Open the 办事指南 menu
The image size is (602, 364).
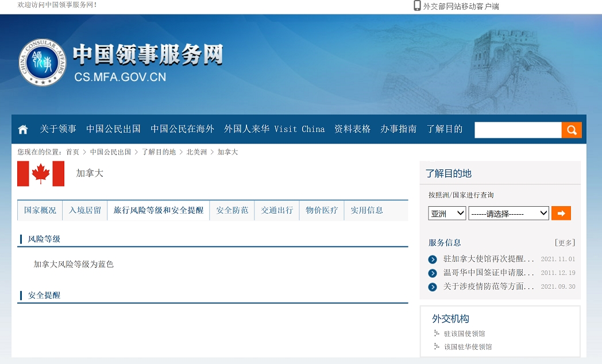point(399,129)
